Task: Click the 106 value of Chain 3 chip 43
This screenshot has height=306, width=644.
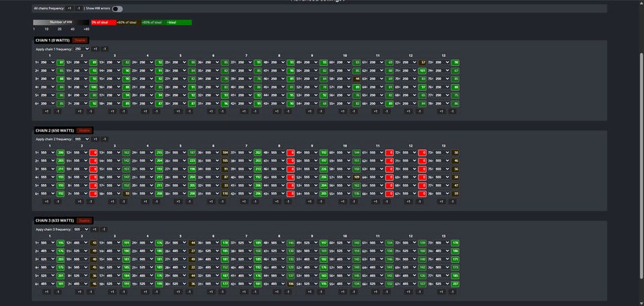Action: 290,284
